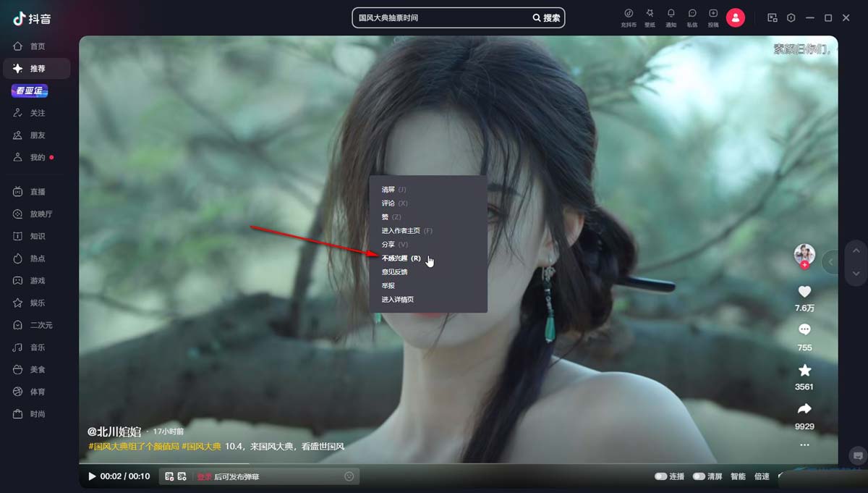Open the #国风大典 hashtag link
Screen dimensions: 868x493
coord(200,447)
